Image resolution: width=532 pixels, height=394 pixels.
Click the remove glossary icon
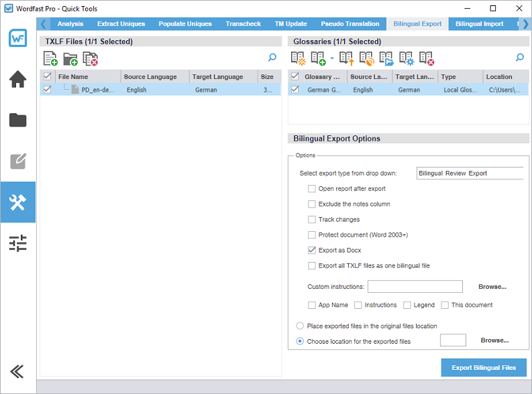(427, 59)
